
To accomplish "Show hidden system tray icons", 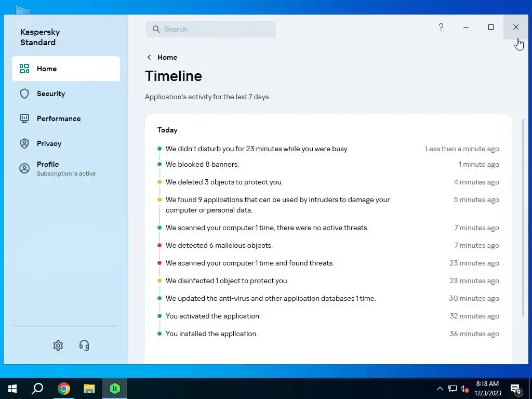I will coord(440,389).
